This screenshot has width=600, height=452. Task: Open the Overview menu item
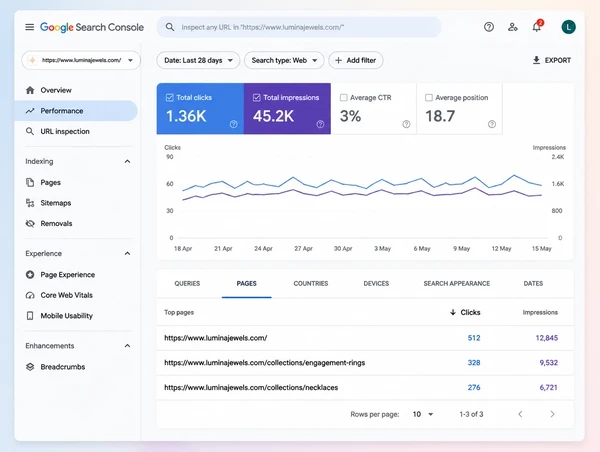56,90
